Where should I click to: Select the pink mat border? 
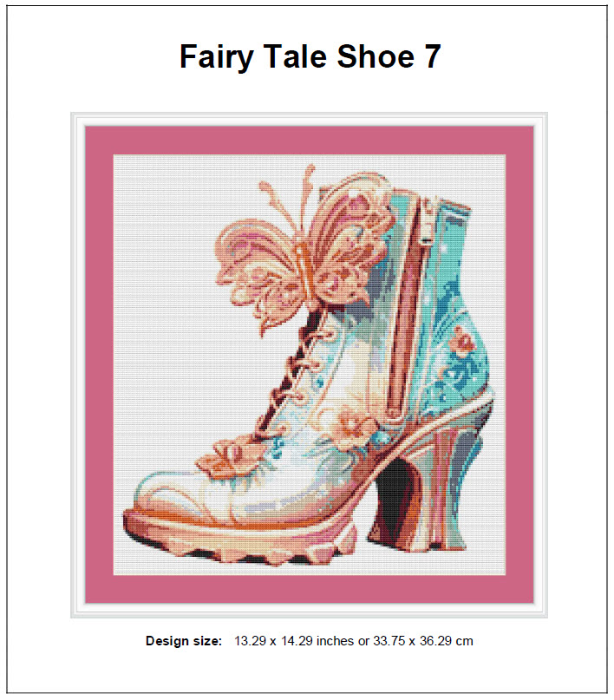(x=310, y=141)
